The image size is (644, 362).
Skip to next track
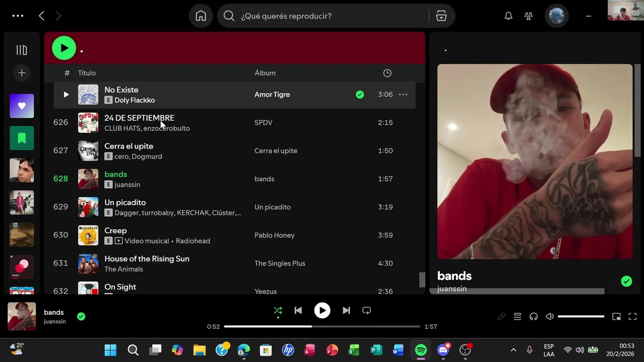click(x=346, y=311)
